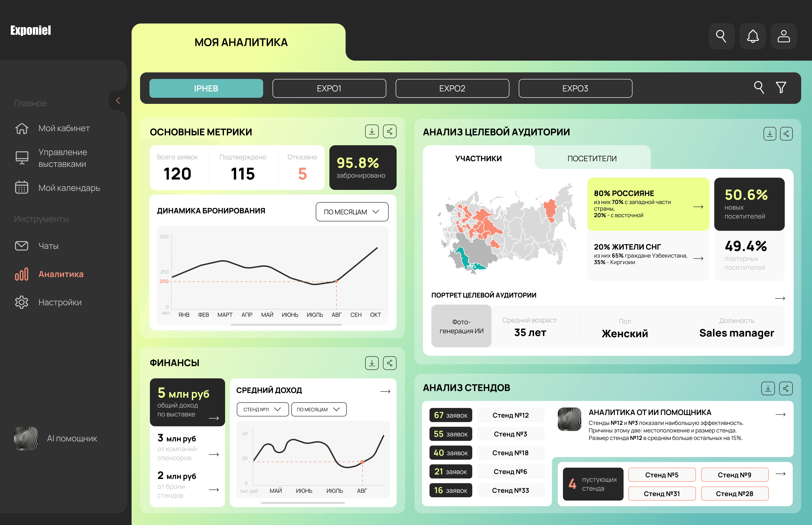
Task: Switch to the Посетители tab
Action: point(592,159)
